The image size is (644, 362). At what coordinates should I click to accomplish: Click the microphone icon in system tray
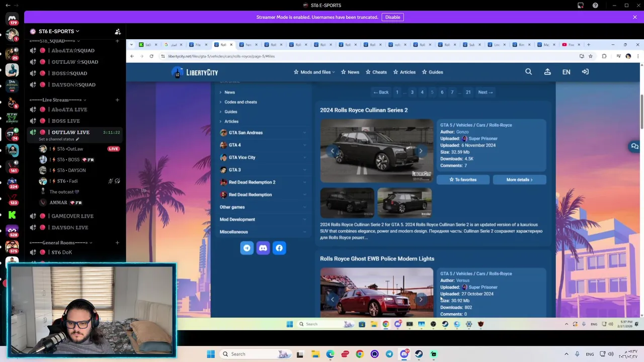tap(577, 354)
